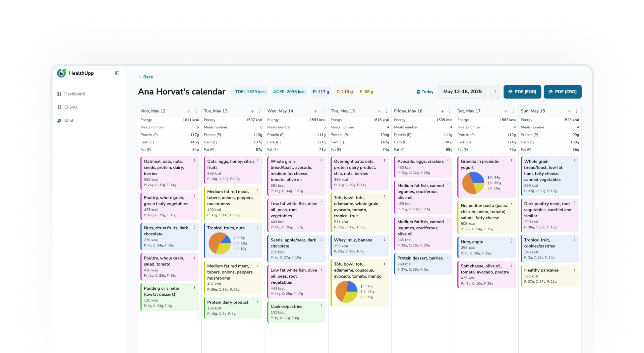Image resolution: width=644 pixels, height=353 pixels.
Task: Click the HealthUpp logo icon
Action: point(62,73)
